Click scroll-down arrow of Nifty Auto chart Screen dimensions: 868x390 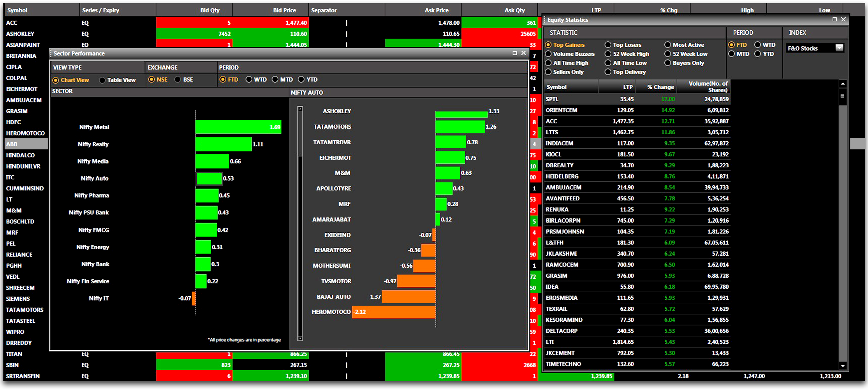(300, 338)
